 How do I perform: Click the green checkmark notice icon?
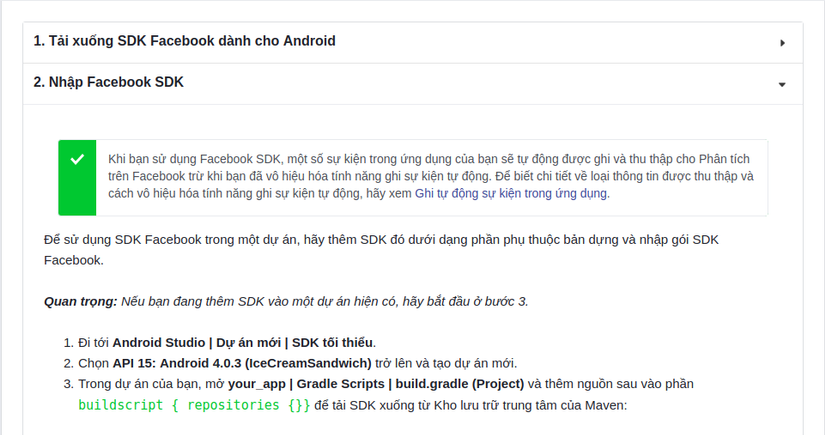(77, 160)
